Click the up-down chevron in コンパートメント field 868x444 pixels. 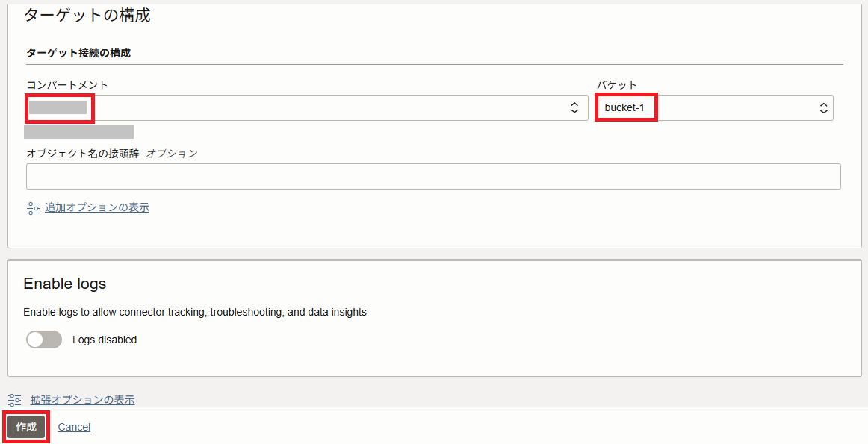pyautogui.click(x=574, y=107)
